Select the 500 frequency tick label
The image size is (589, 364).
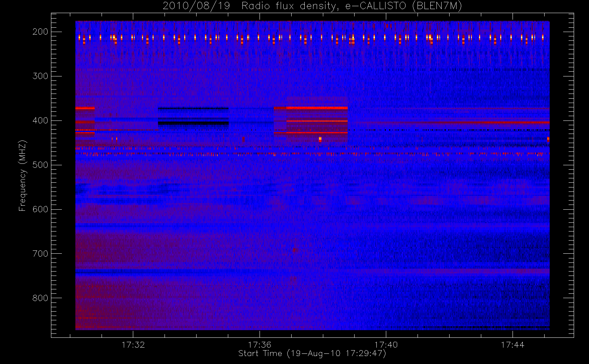(40, 165)
